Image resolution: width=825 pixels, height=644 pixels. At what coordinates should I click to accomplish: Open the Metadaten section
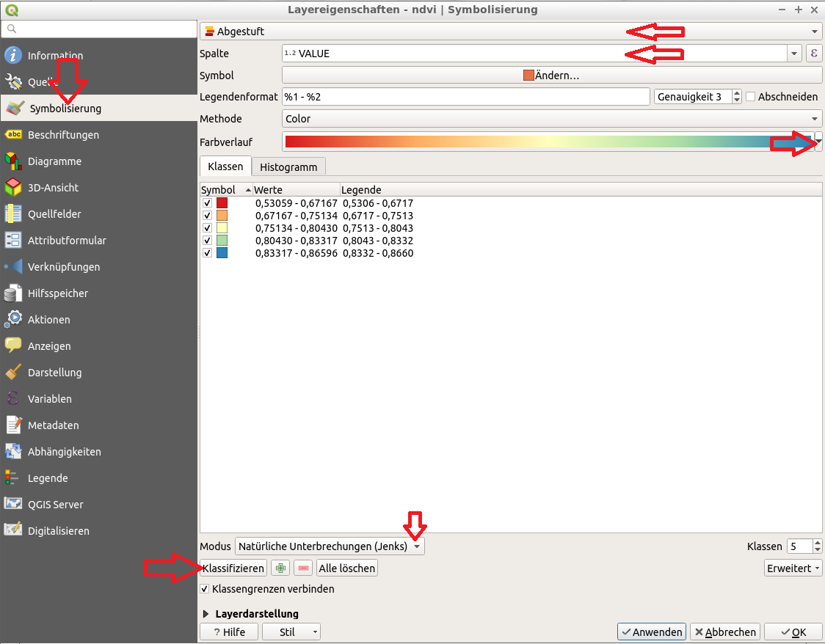[x=53, y=425]
